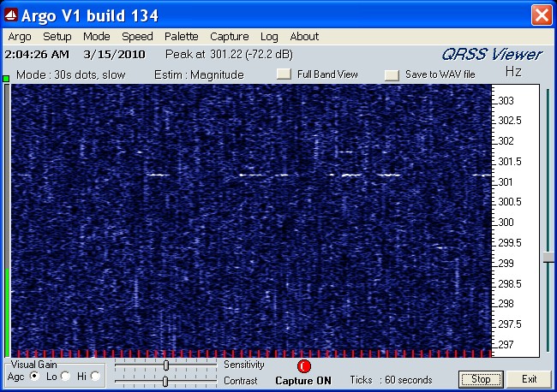Image resolution: width=557 pixels, height=392 pixels.
Task: Click the 302.5 frequency scale label
Action: tap(510, 121)
